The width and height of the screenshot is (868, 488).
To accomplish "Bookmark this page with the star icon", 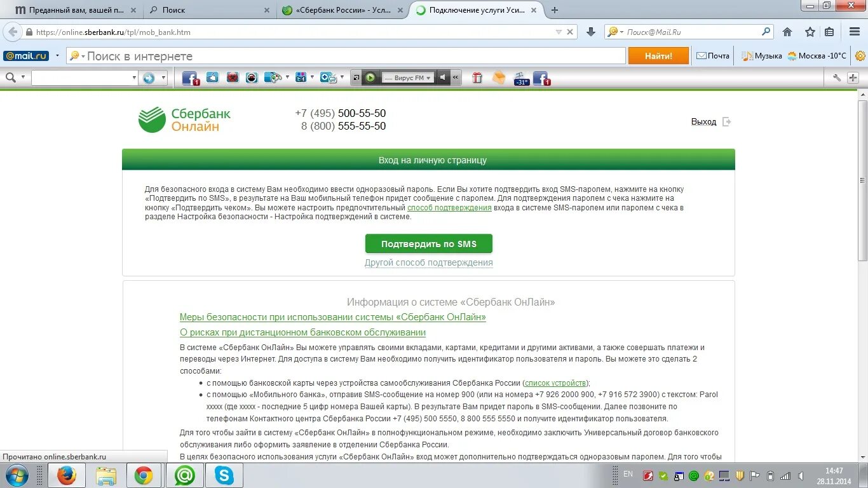I will point(810,32).
